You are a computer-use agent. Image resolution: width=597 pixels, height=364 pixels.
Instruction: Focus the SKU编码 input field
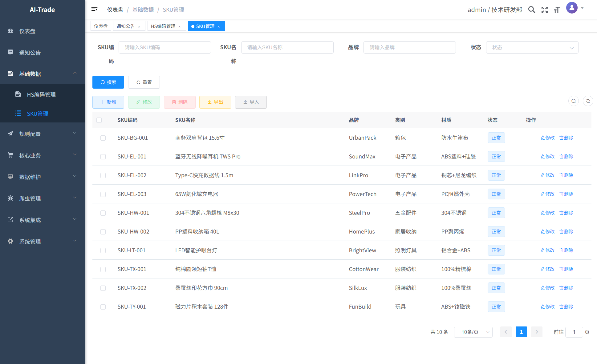pos(165,47)
